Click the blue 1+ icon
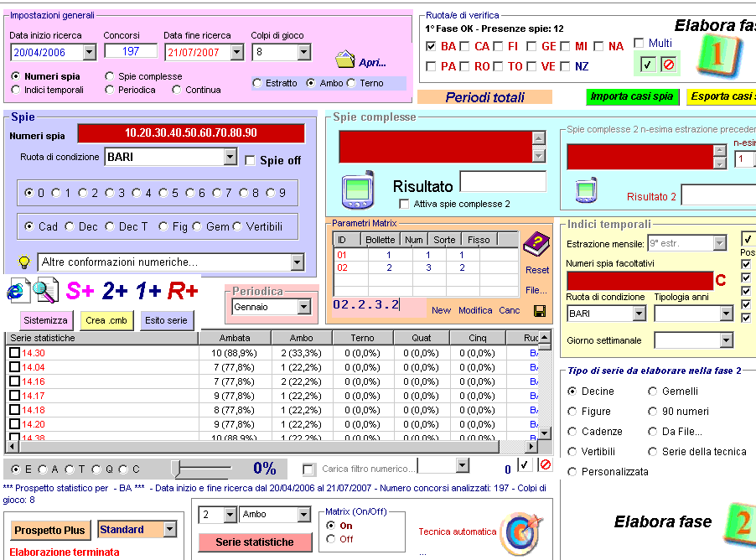 (148, 291)
